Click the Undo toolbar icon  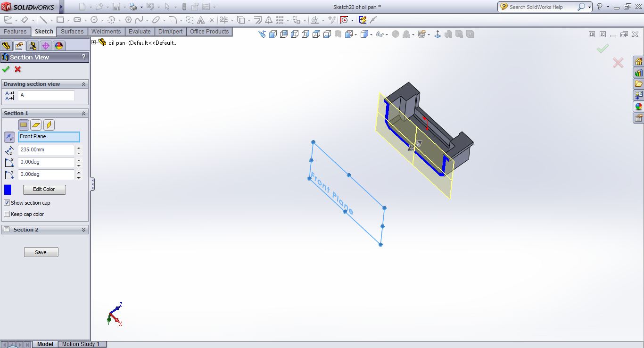150,7
